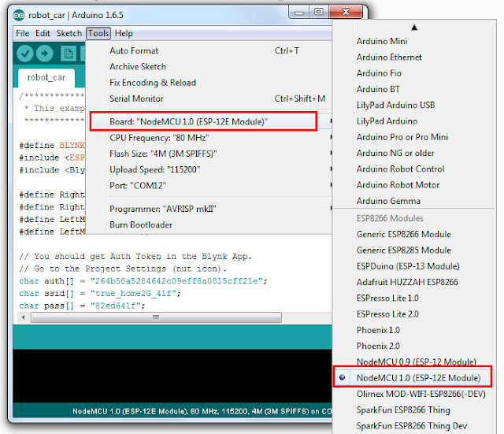Expand the Board submenu arrow
This screenshot has width=504, height=434.
click(x=331, y=121)
